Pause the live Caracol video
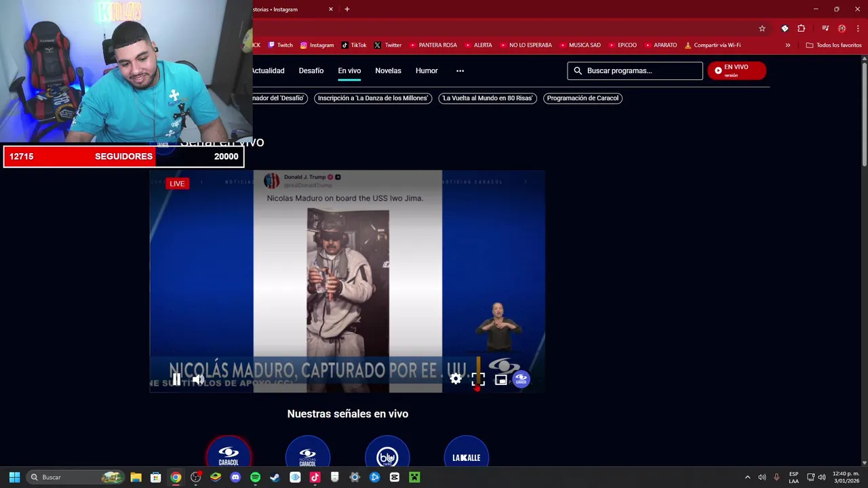868x488 pixels. point(176,380)
